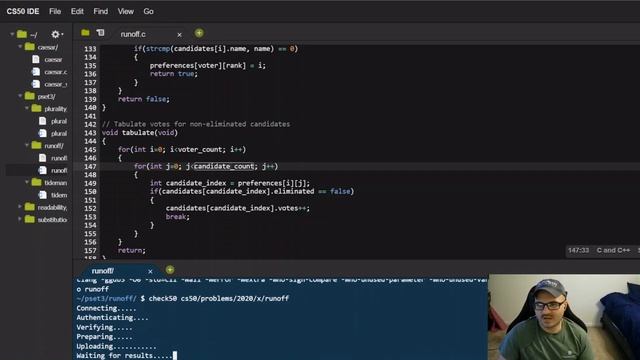Screen dimensions: 640x360
Task: Click the tab-list icon left of the runoff.c tab
Action: (100, 33)
